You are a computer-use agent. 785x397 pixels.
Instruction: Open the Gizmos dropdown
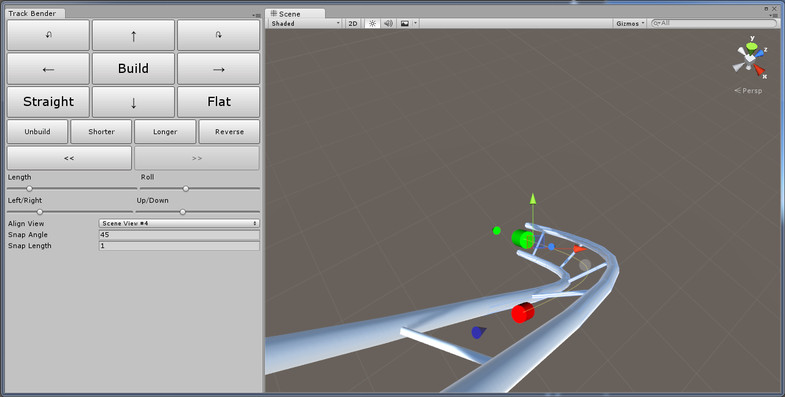[x=630, y=24]
